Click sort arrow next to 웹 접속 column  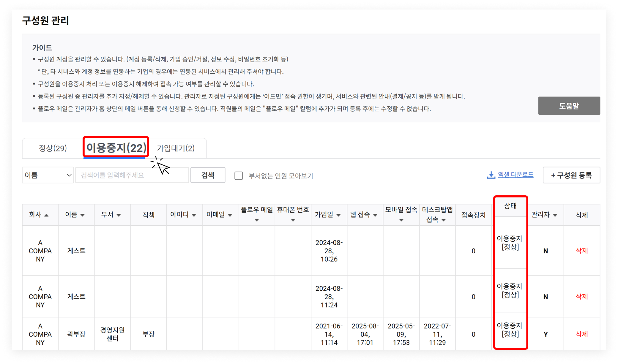pos(375,215)
